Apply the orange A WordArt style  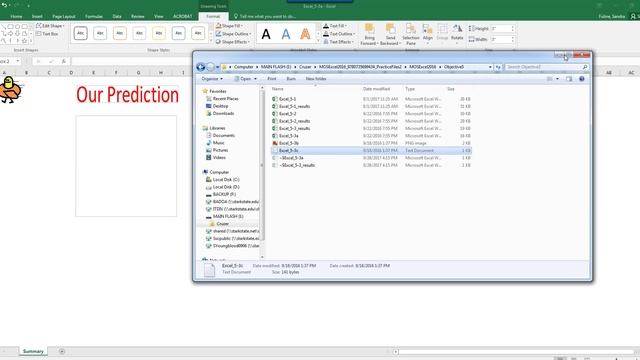[305, 34]
